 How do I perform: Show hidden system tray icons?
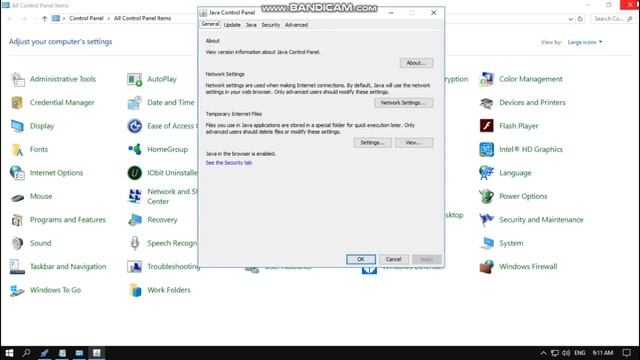[543, 353]
